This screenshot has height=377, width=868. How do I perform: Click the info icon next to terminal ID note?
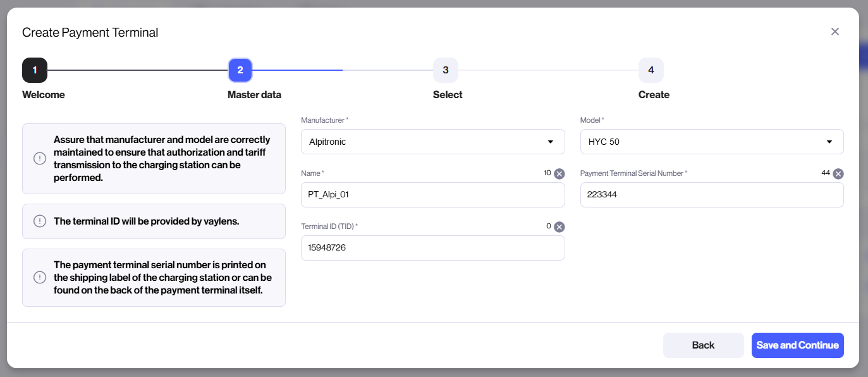click(x=40, y=221)
